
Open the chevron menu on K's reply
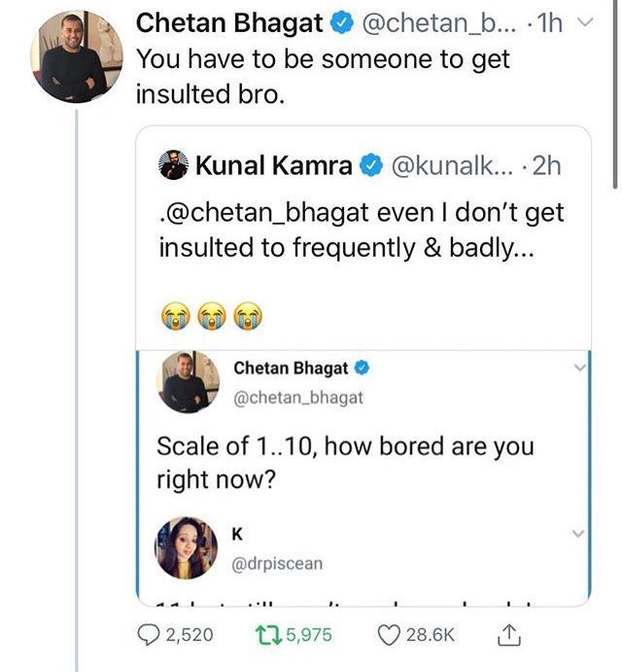click(579, 534)
